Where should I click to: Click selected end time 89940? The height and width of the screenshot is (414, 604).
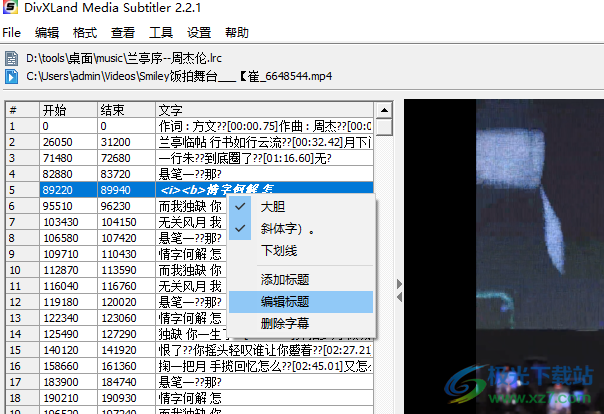[126, 190]
